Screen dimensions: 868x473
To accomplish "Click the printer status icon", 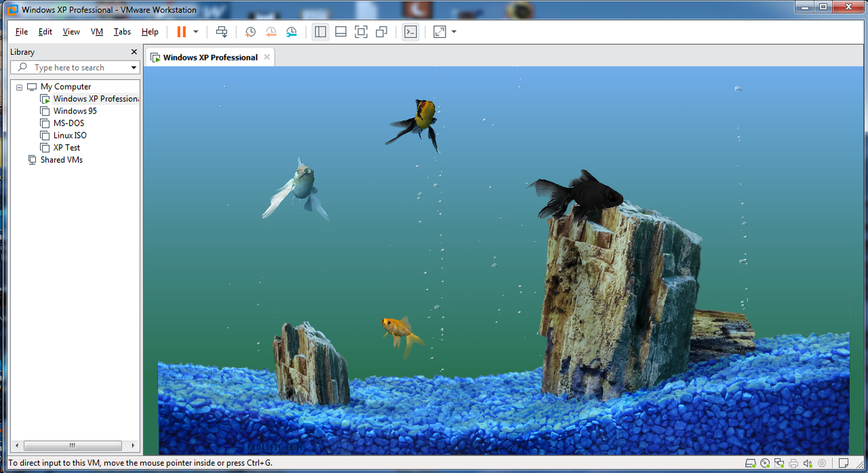I will [x=793, y=463].
